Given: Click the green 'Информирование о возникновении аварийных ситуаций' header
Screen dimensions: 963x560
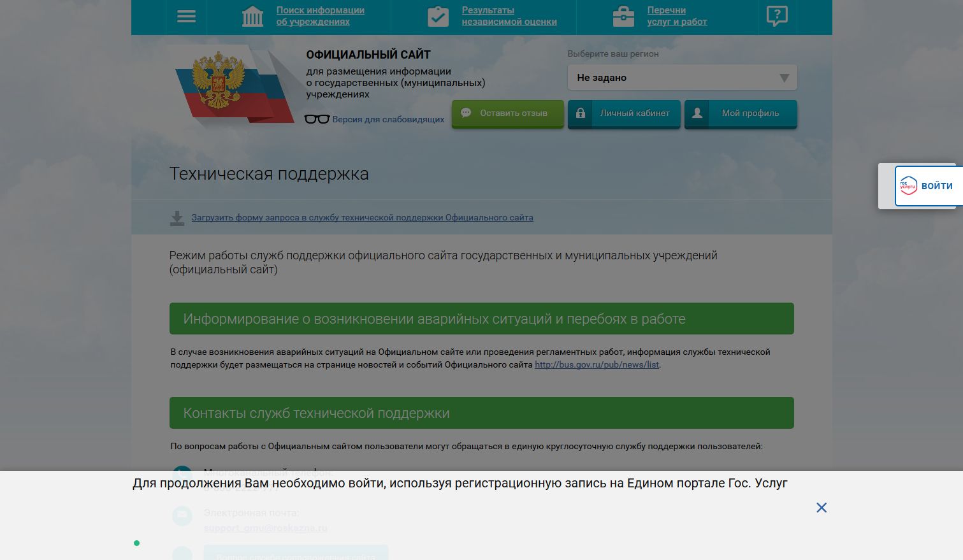Looking at the screenshot, I should (481, 319).
